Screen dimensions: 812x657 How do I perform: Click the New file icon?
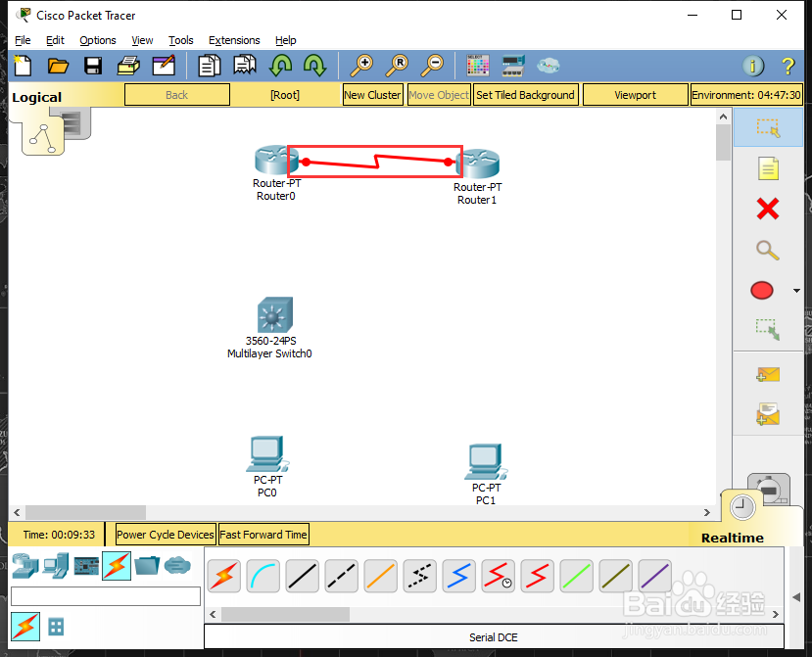coord(23,66)
